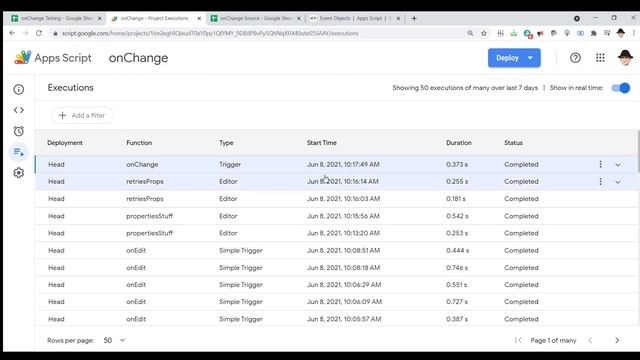Go to previous page of executions
640x360 pixels.
tap(590, 340)
